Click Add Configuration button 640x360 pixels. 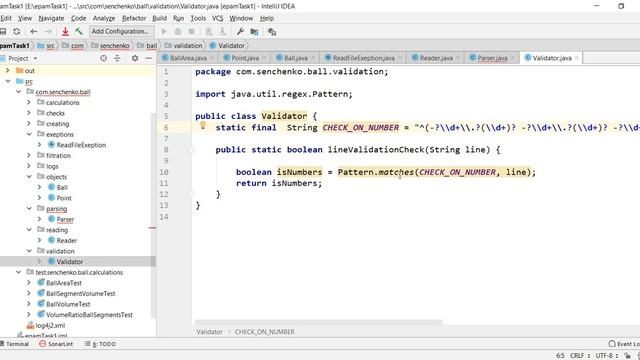click(122, 31)
